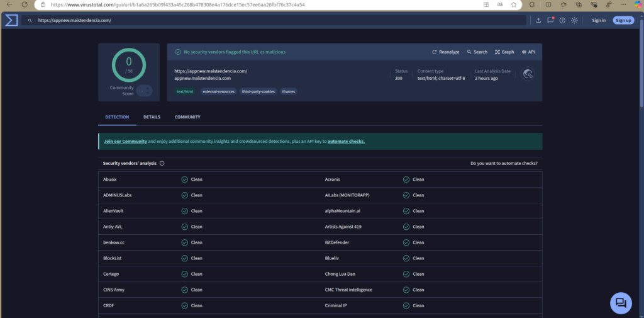Viewport: 644px width, 318px height.
Task: Open the browser three-dot menu
Action: [624, 4]
